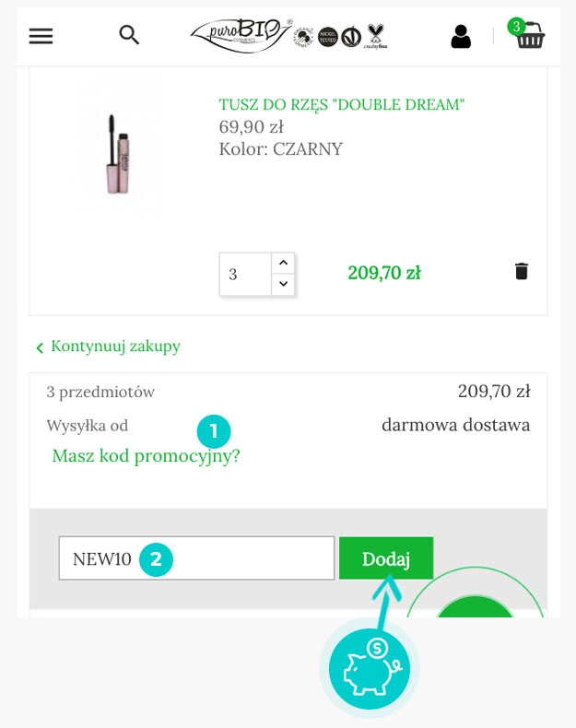Viewport: 576px width, 728px height.
Task: Click the puroBIO cosmetics logo
Action: coord(240,35)
